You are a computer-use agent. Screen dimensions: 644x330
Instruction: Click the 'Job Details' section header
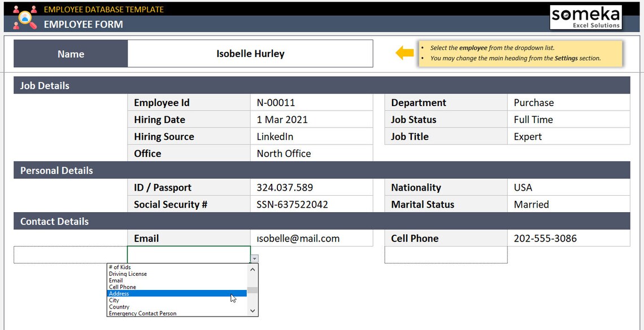tap(45, 85)
